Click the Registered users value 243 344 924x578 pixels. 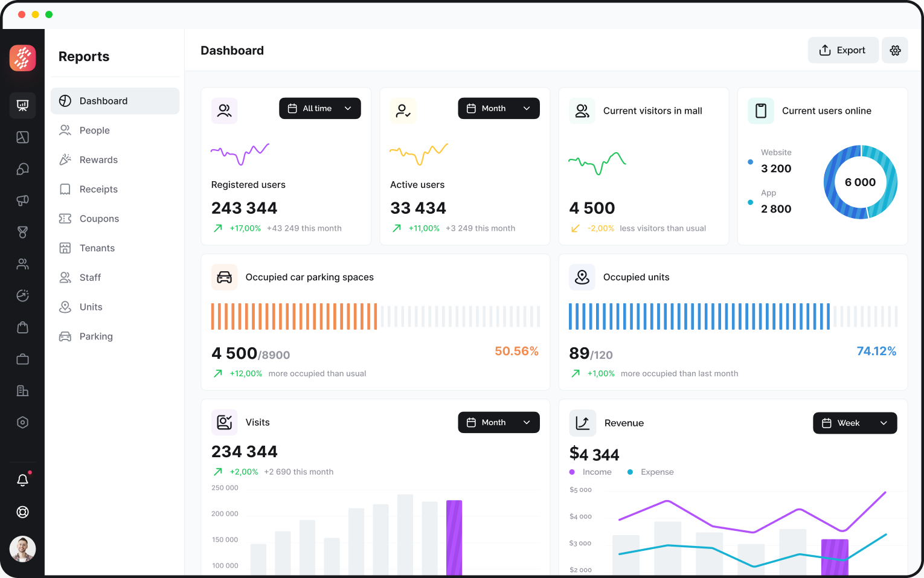click(244, 208)
